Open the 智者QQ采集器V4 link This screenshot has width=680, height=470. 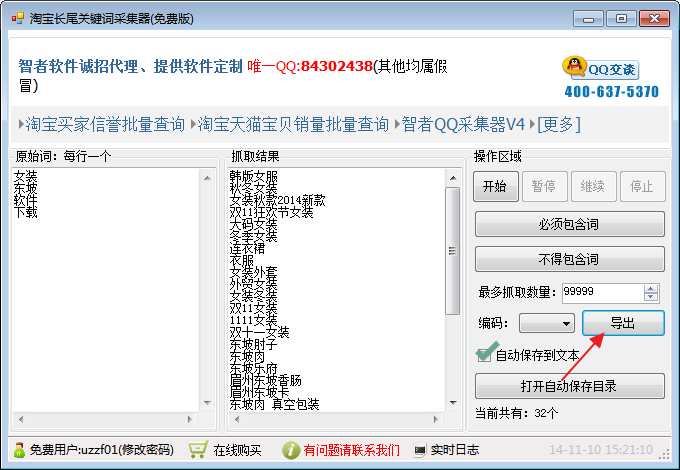pyautogui.click(x=463, y=124)
